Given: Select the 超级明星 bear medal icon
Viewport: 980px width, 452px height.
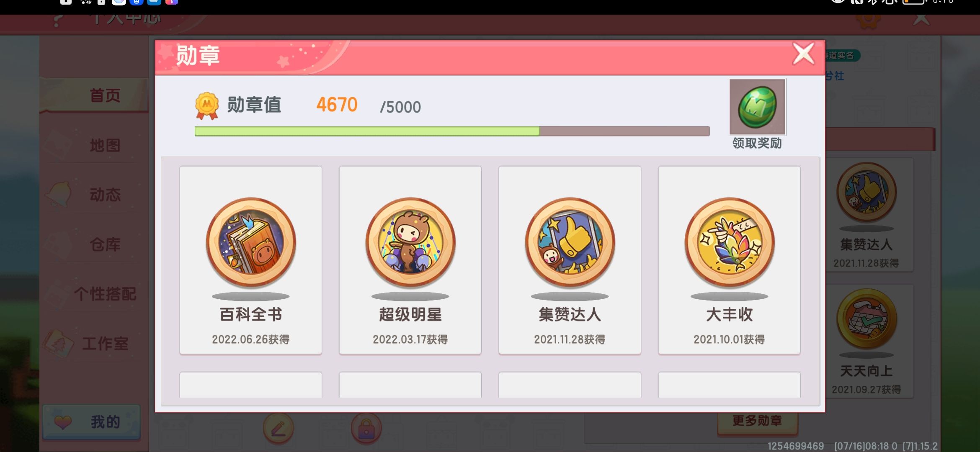Looking at the screenshot, I should (410, 242).
